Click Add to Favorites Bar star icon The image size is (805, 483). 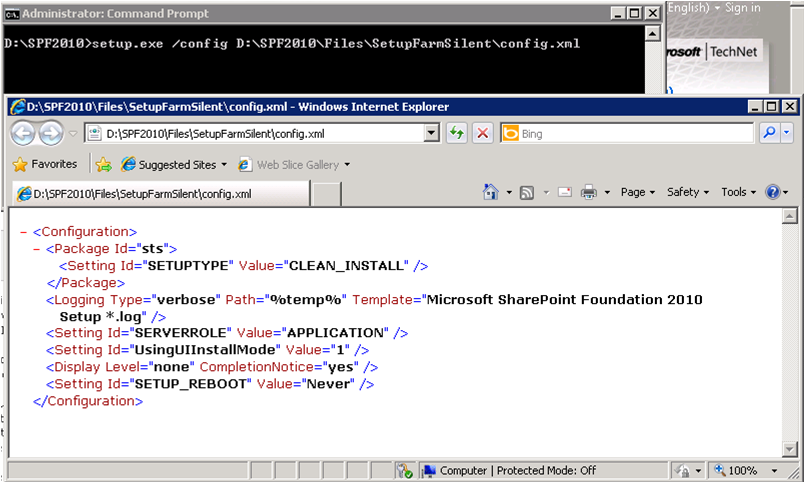click(x=103, y=164)
